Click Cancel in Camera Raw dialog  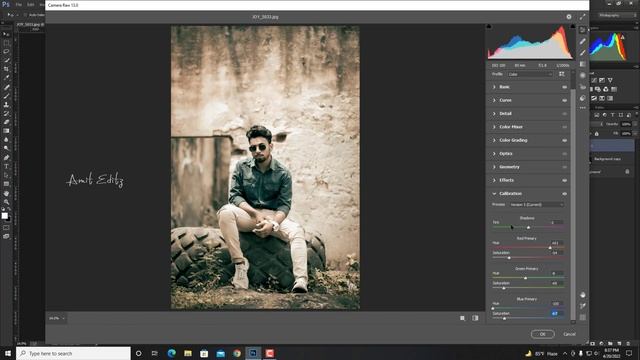click(x=569, y=334)
